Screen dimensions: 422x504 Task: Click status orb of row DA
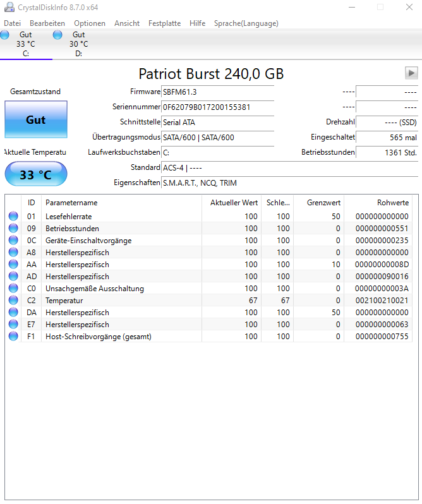pos(13,312)
